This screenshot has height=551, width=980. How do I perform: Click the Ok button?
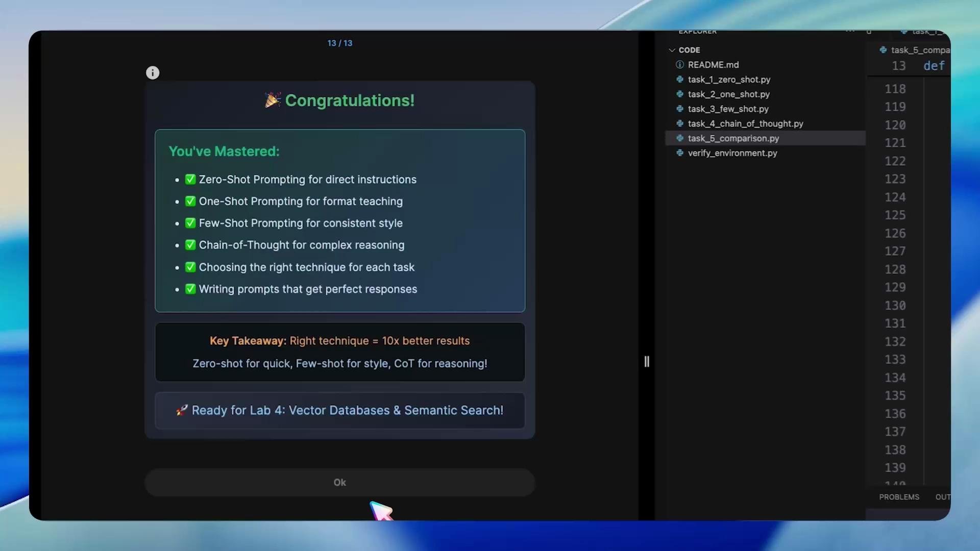point(339,482)
